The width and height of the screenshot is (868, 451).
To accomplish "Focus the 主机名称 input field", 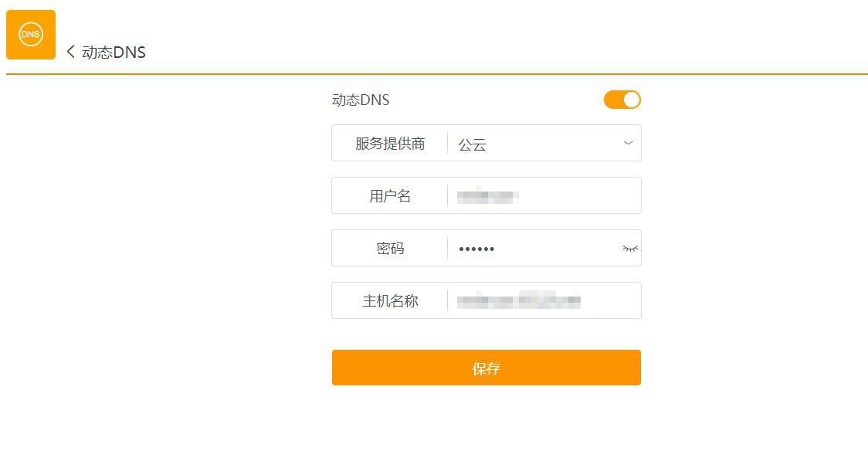I will (x=544, y=300).
